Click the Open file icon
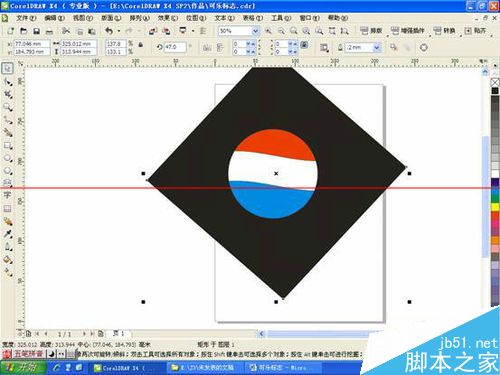The height and width of the screenshot is (375, 500). [23, 31]
